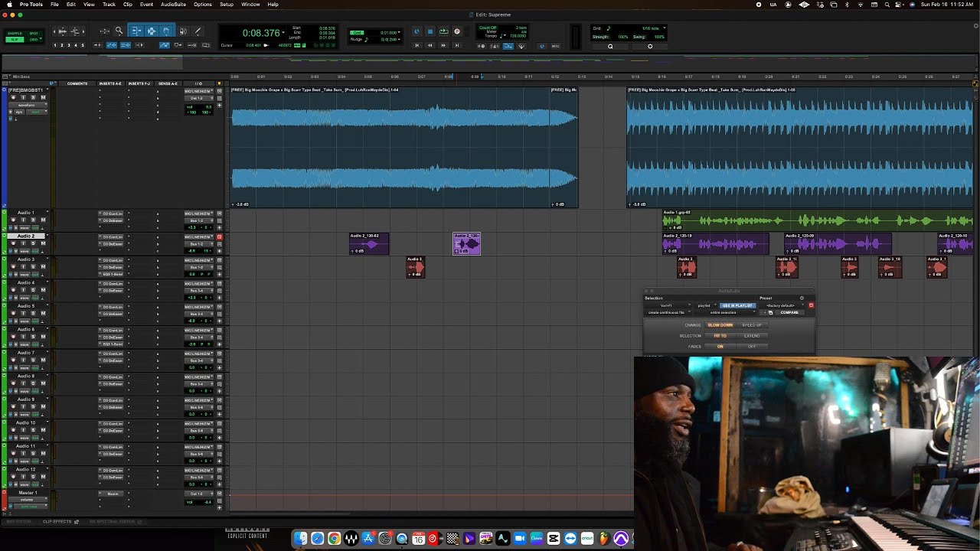The height and width of the screenshot is (551, 980).
Task: Select the Zoomer magnifier tool
Action: pos(119,31)
